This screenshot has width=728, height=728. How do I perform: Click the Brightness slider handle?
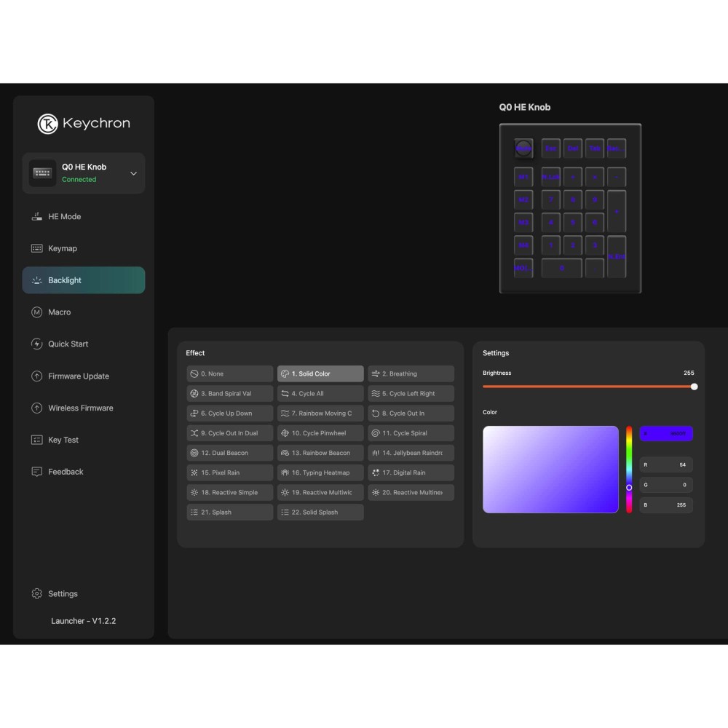694,387
